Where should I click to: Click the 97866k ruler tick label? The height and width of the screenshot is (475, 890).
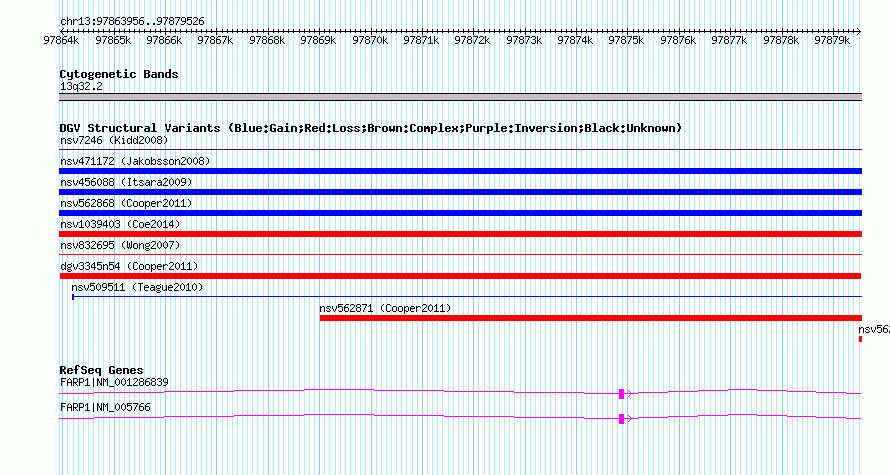tap(164, 40)
